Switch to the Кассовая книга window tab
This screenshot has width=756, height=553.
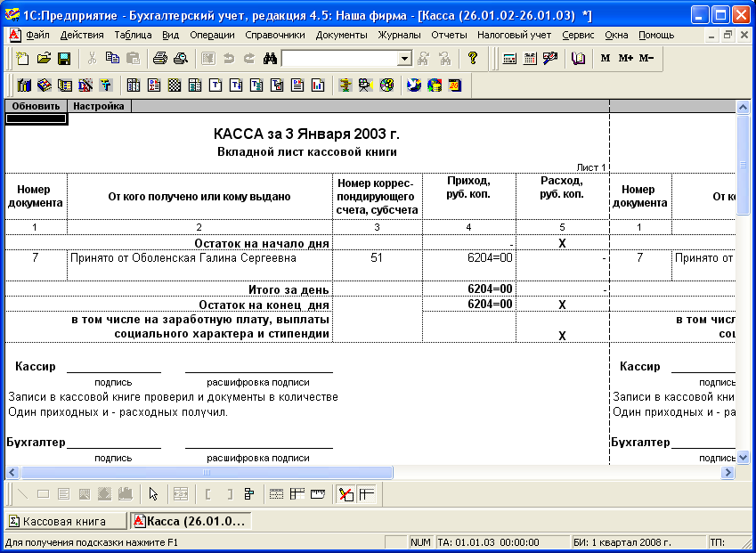pos(65,521)
